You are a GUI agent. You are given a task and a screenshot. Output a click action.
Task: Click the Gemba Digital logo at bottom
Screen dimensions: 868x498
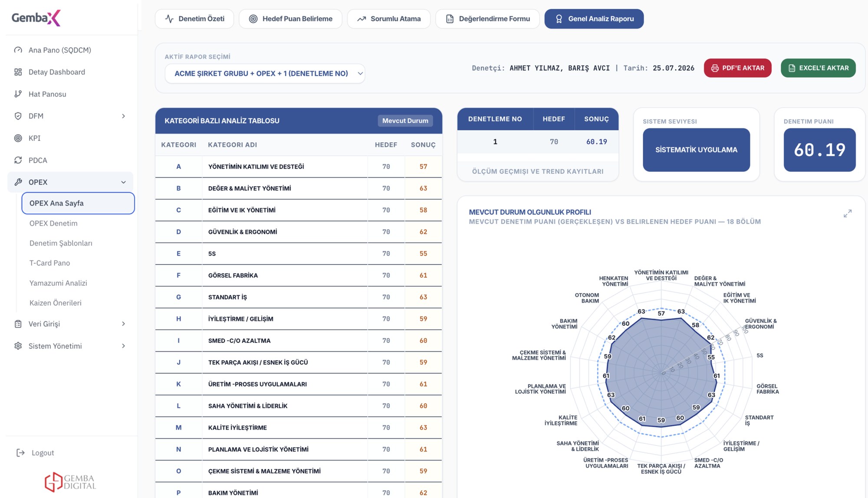tap(70, 482)
